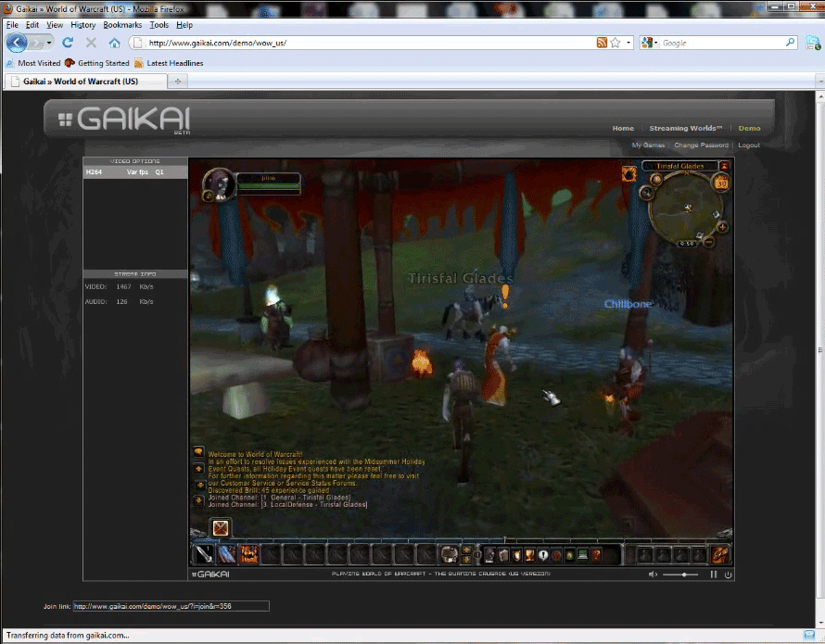825x644 pixels.
Task: Click the minimap zoom in plus button
Action: 723,226
